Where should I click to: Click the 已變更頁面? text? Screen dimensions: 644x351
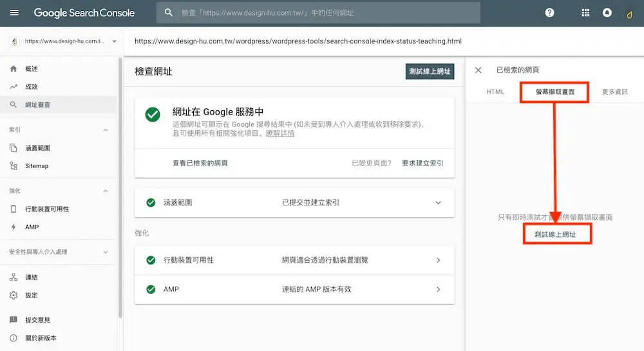[x=372, y=163]
